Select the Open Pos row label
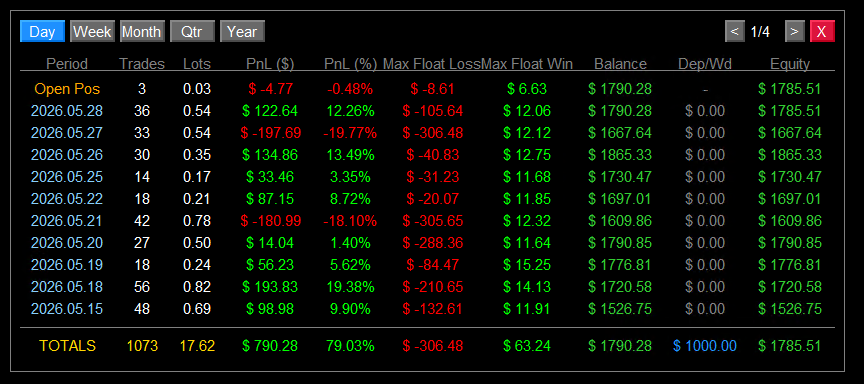Screen dimensions: 864x384 pos(67,89)
